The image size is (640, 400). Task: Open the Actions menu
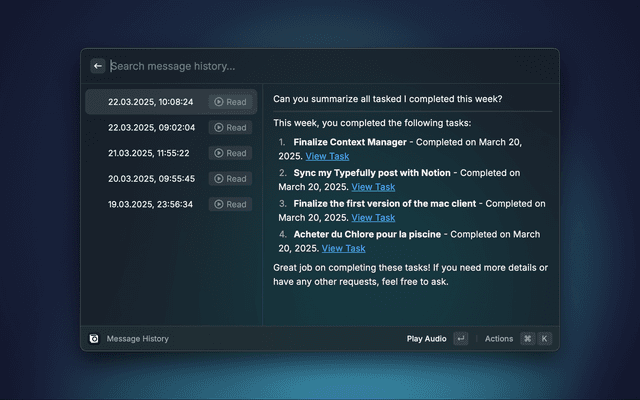(x=499, y=339)
